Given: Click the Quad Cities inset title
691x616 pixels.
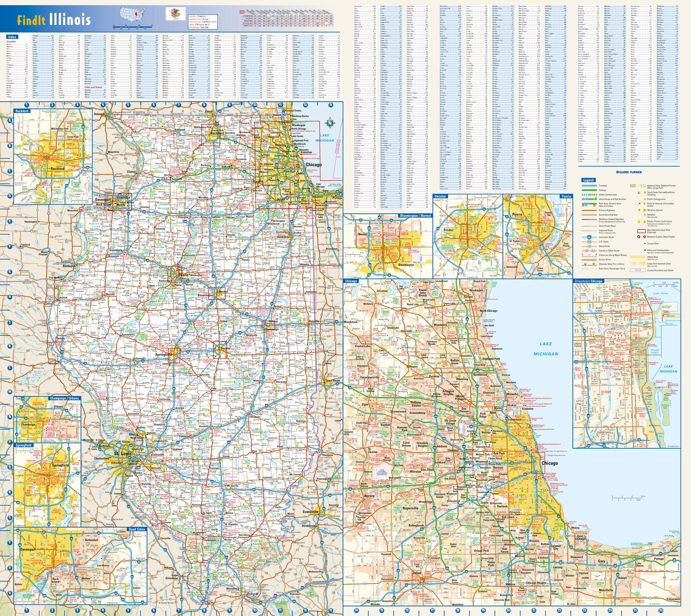Looking at the screenshot, I should click(x=137, y=529).
